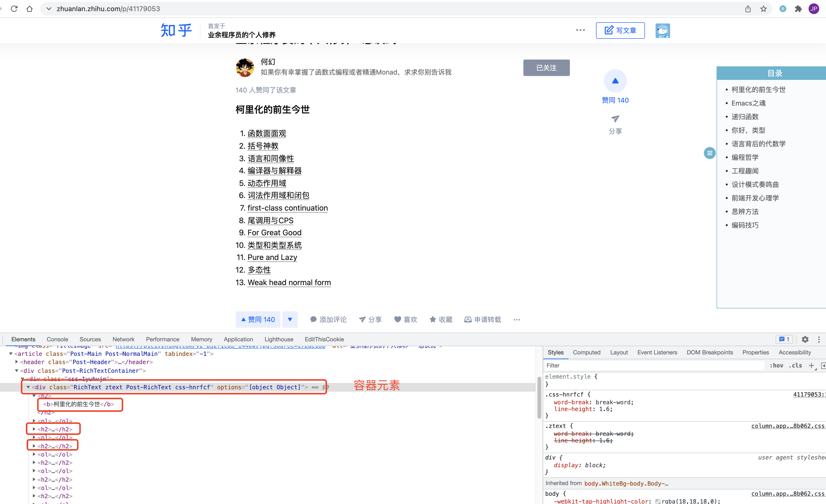Switch to the Console tab
The image size is (826, 504).
coord(57,339)
